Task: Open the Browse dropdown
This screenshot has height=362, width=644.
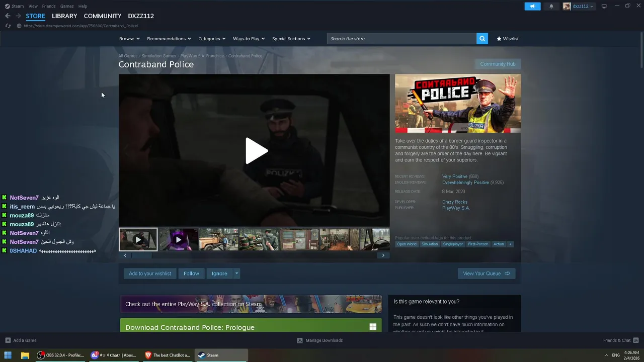Action: (129, 39)
